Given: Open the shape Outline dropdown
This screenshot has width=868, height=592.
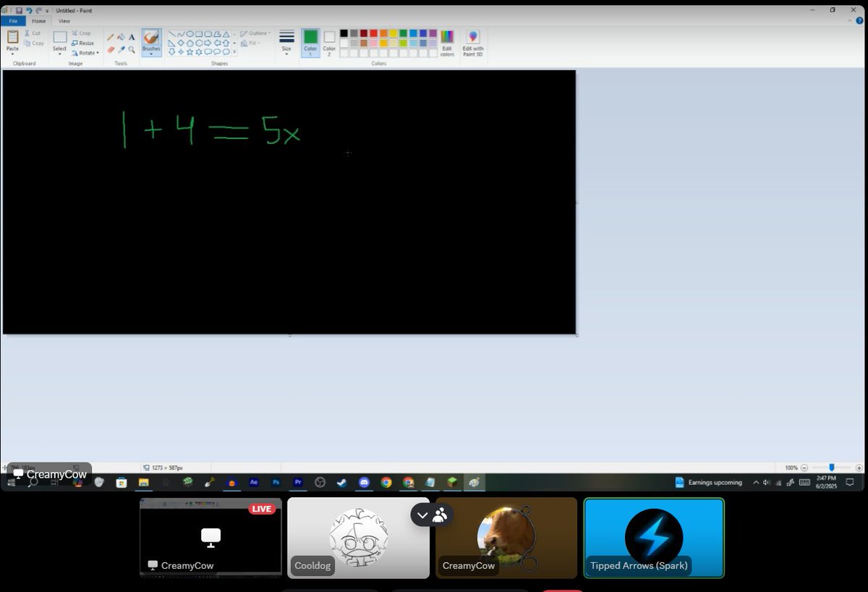Looking at the screenshot, I should tap(255, 33).
